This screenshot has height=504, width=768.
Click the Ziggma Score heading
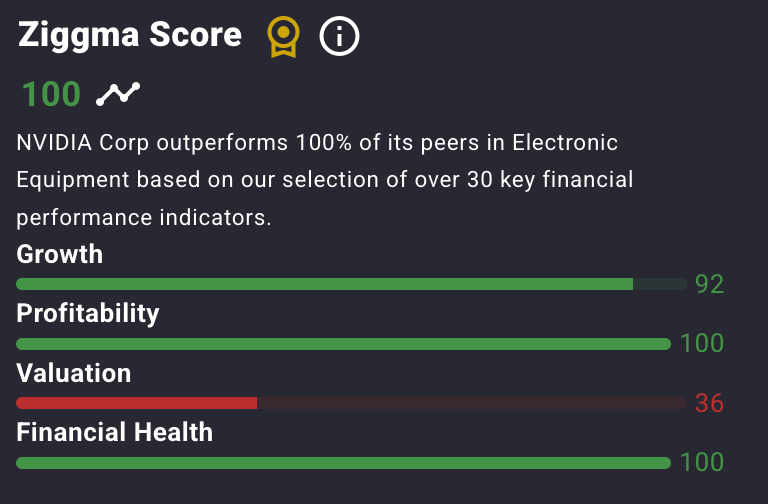pyautogui.click(x=130, y=35)
